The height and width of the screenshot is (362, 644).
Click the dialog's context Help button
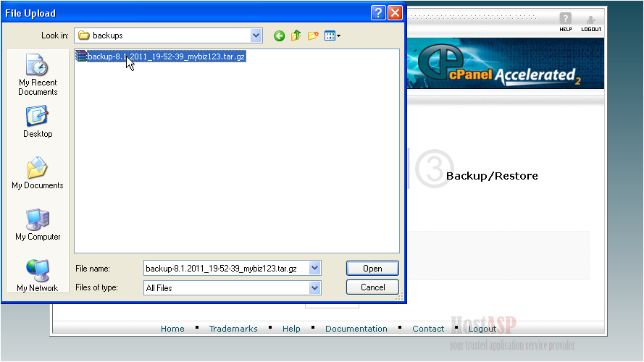click(378, 13)
